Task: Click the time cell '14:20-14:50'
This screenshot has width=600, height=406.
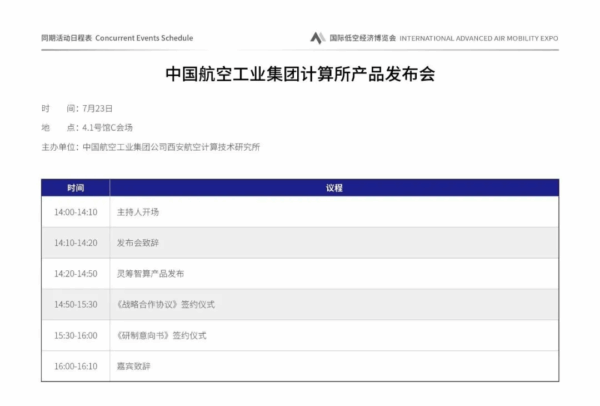Action: 76,274
